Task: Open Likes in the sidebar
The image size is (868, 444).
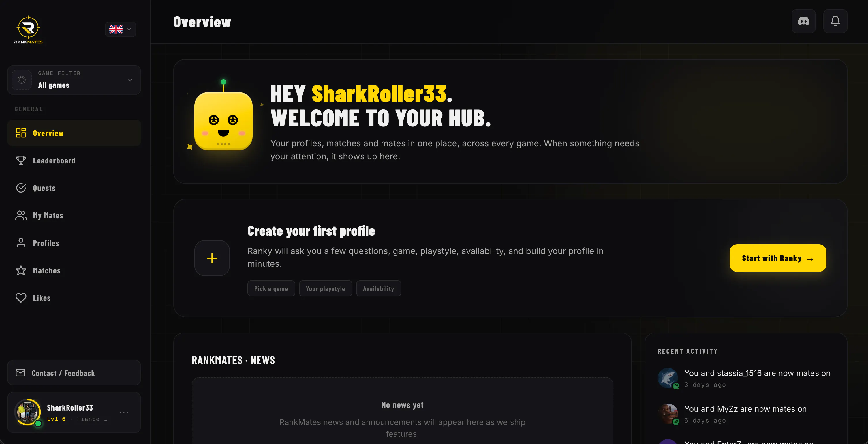Action: coord(74,298)
